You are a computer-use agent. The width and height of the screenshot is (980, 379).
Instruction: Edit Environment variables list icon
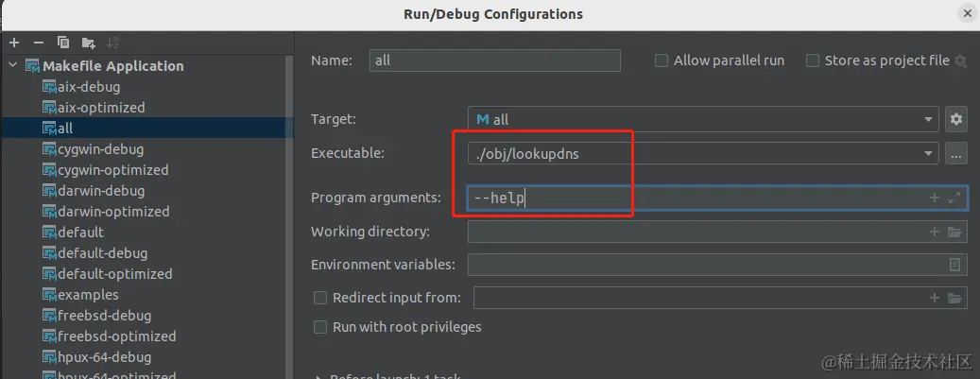954,265
